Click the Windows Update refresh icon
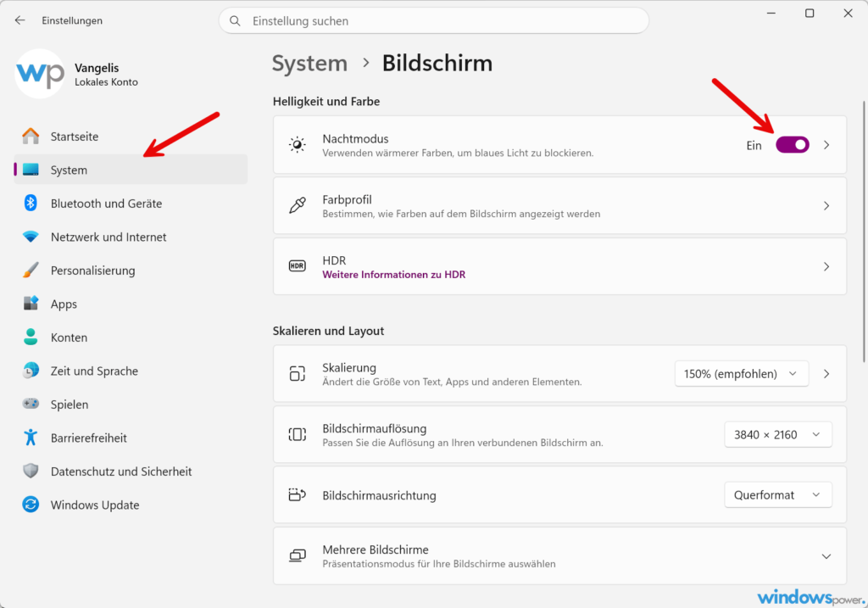This screenshot has width=868, height=608. click(x=31, y=505)
